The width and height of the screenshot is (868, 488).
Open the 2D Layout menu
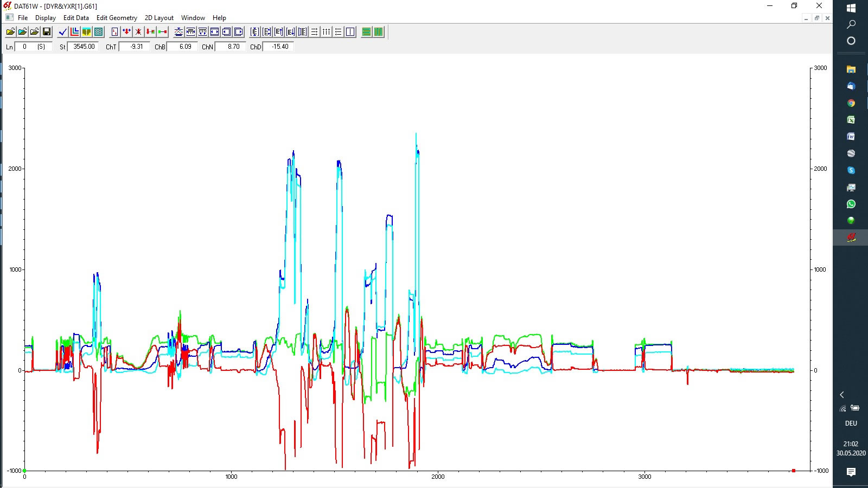[159, 18]
